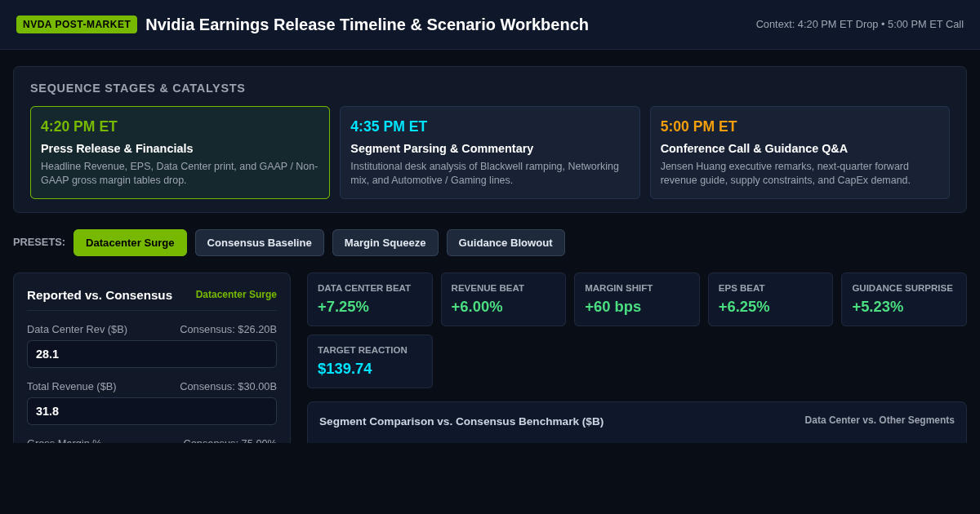Click the NVDA POST-MARKET badge

(x=77, y=24)
